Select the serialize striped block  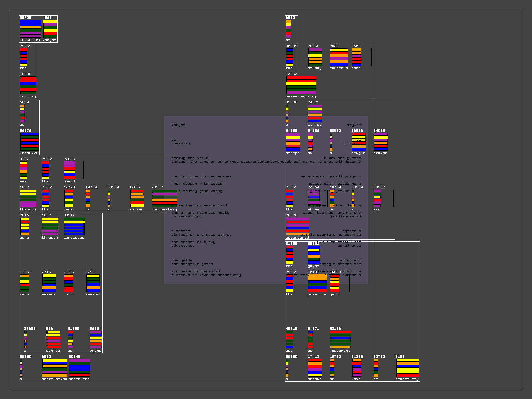tap(79, 368)
